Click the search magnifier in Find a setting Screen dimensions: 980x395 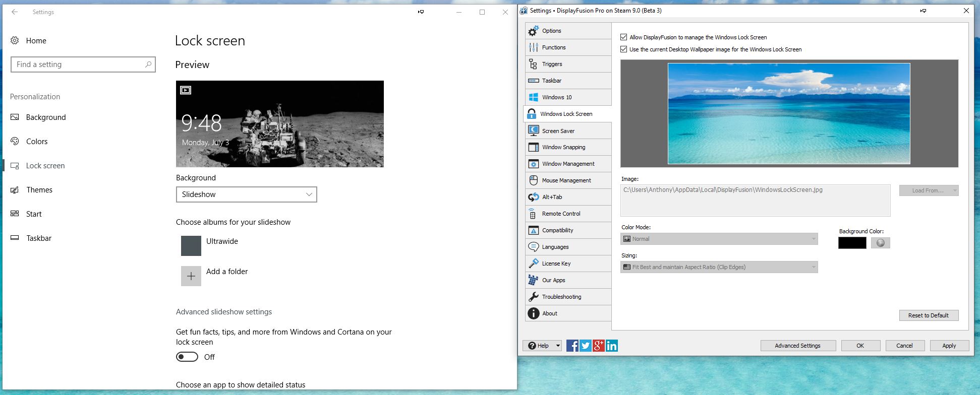point(148,64)
